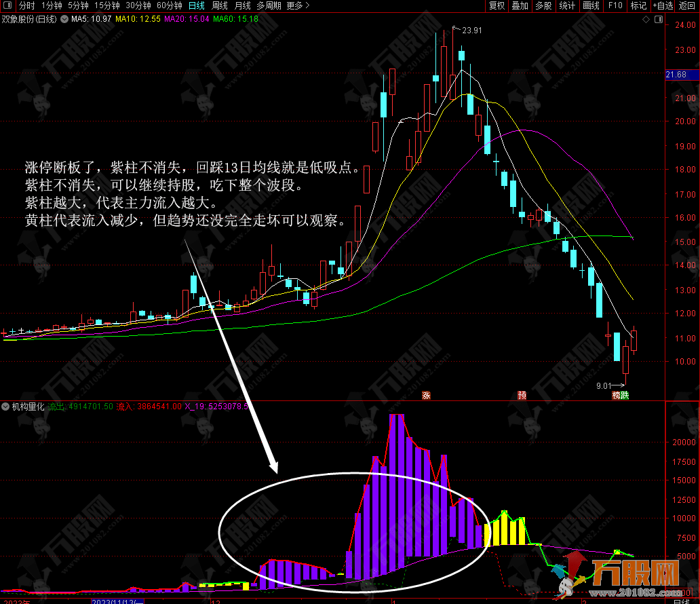Switch to 15分钟 period
Image resolution: width=700 pixels, height=604 pixels.
107,5
